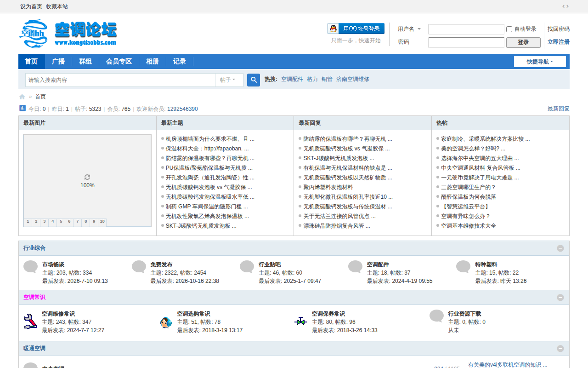Collapse the 行业综合 section
The width and height of the screenshot is (588, 368).
[x=560, y=248]
